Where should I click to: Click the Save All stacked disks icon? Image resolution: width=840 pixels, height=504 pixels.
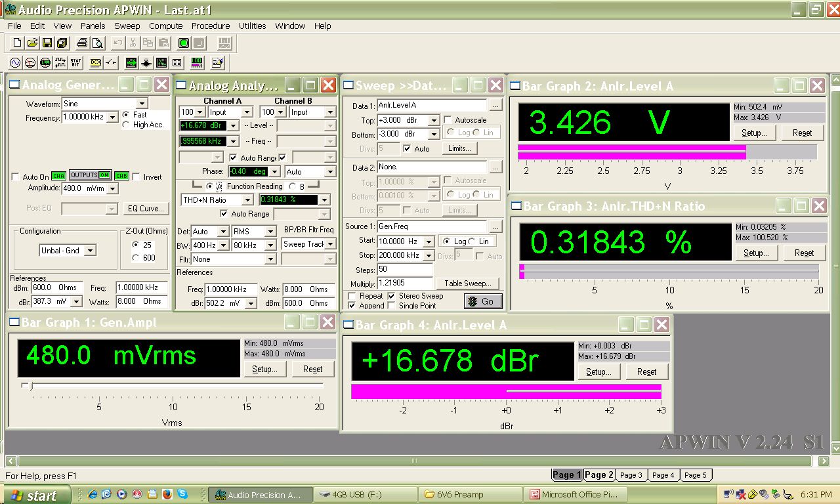click(x=62, y=43)
